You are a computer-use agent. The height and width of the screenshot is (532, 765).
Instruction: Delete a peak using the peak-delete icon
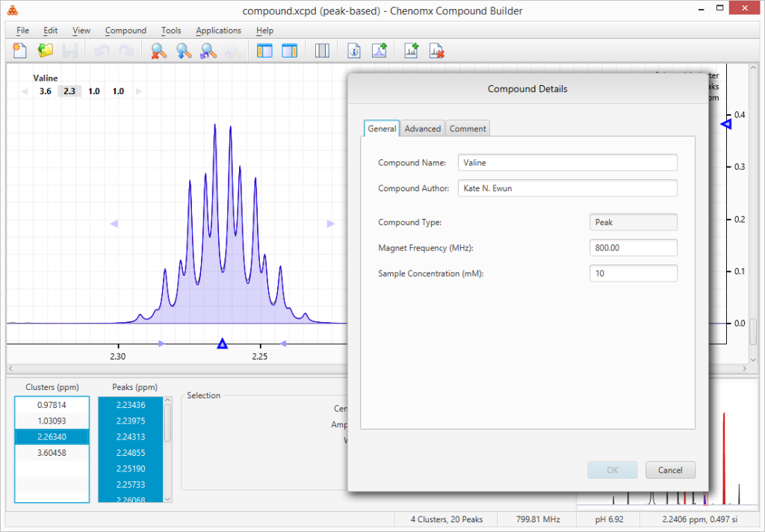click(x=437, y=51)
